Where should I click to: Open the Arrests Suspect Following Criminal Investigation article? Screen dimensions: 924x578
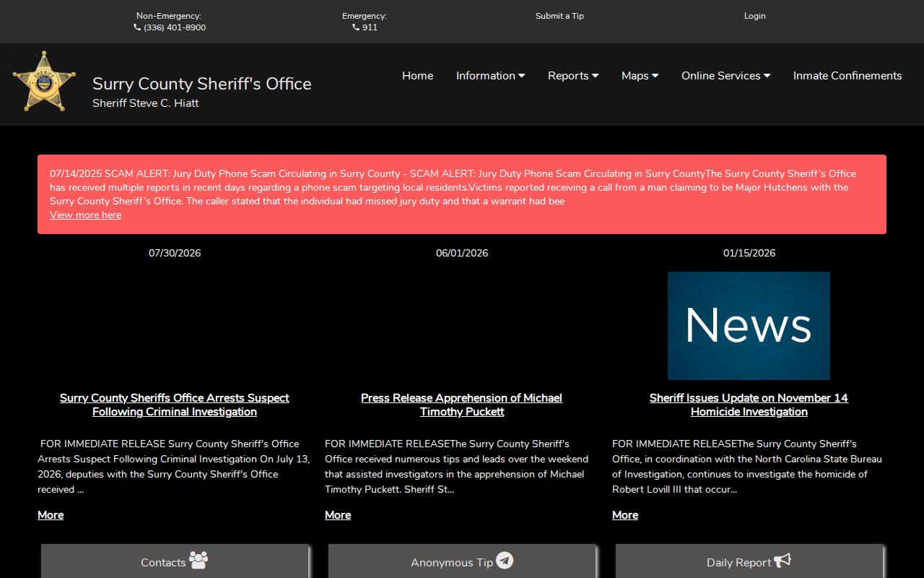[x=175, y=405]
